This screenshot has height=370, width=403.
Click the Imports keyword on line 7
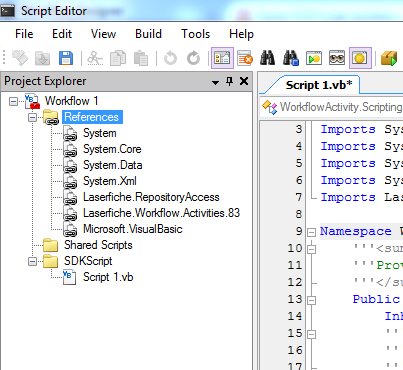coord(348,197)
